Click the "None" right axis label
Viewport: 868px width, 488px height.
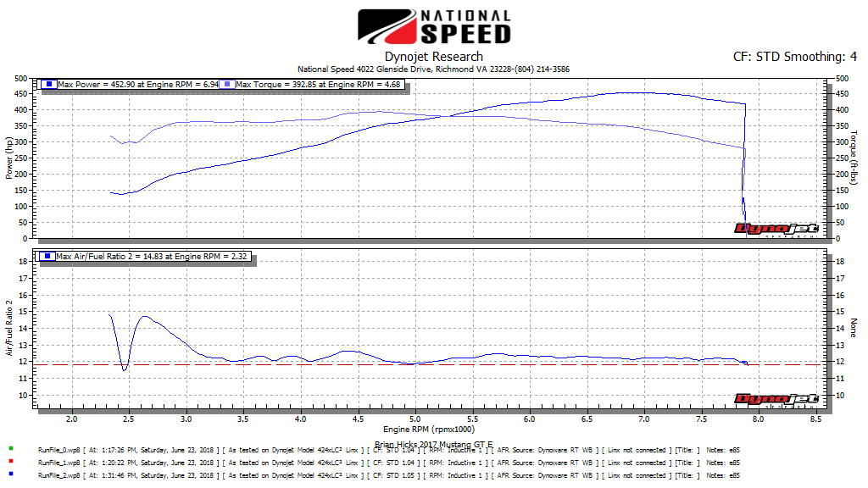[854, 328]
